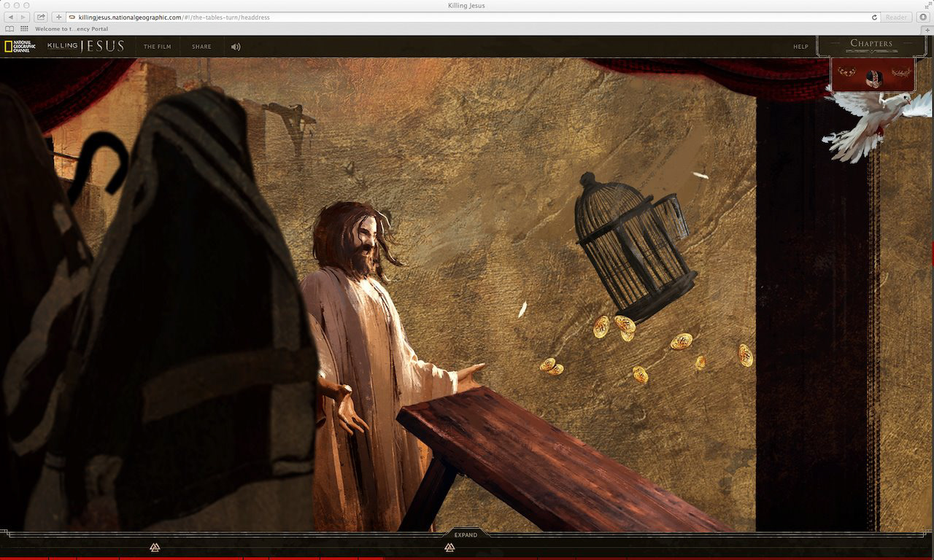The height and width of the screenshot is (560, 934).
Task: Reload the page with refresh icon
Action: [x=874, y=17]
